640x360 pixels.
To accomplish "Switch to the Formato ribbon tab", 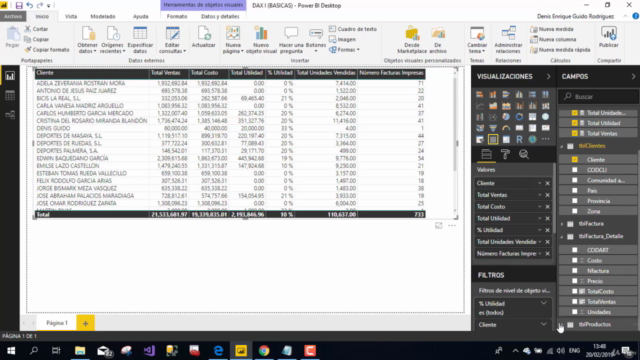I will (177, 16).
